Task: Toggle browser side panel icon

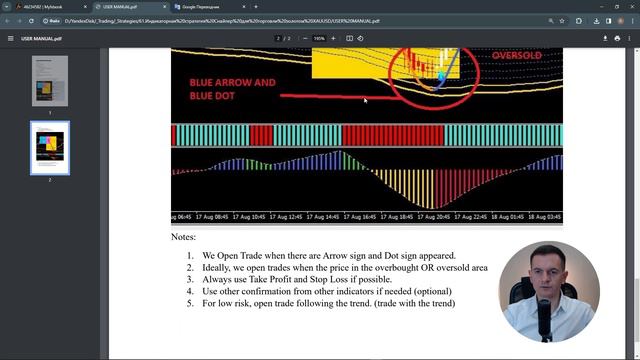Action: click(x=609, y=21)
